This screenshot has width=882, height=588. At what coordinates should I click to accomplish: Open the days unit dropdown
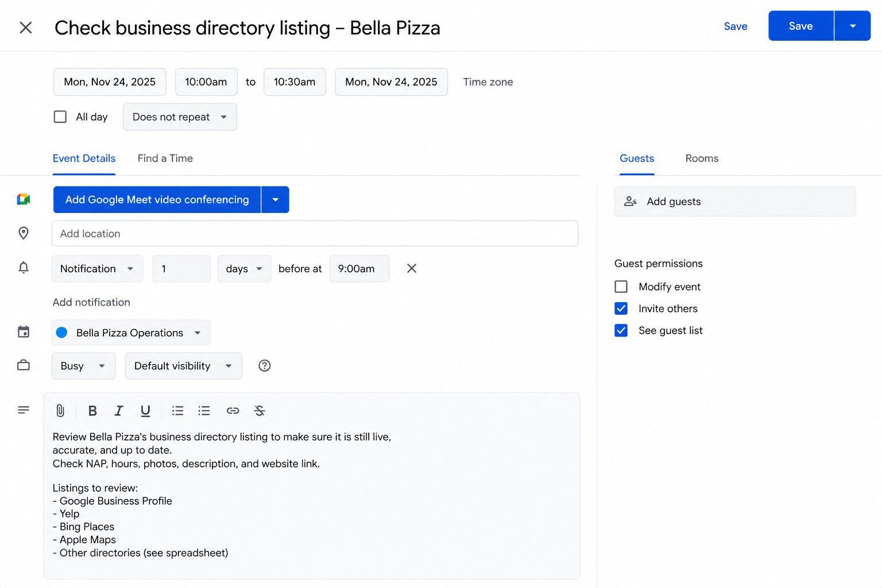coord(244,269)
